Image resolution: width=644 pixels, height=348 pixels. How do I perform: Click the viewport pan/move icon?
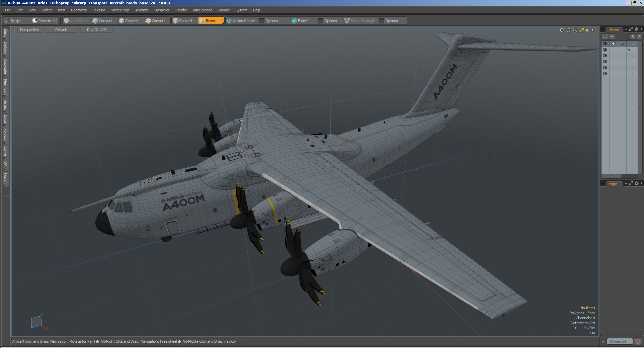(x=562, y=30)
